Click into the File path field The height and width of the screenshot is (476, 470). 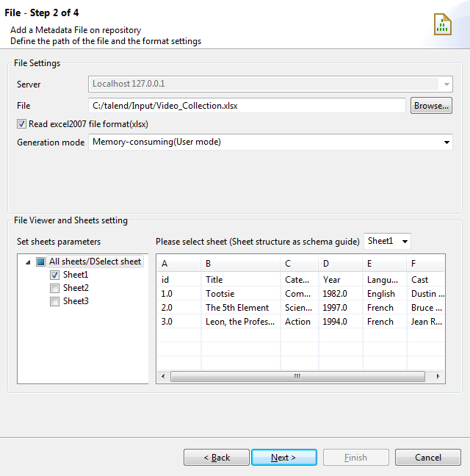coord(247,106)
